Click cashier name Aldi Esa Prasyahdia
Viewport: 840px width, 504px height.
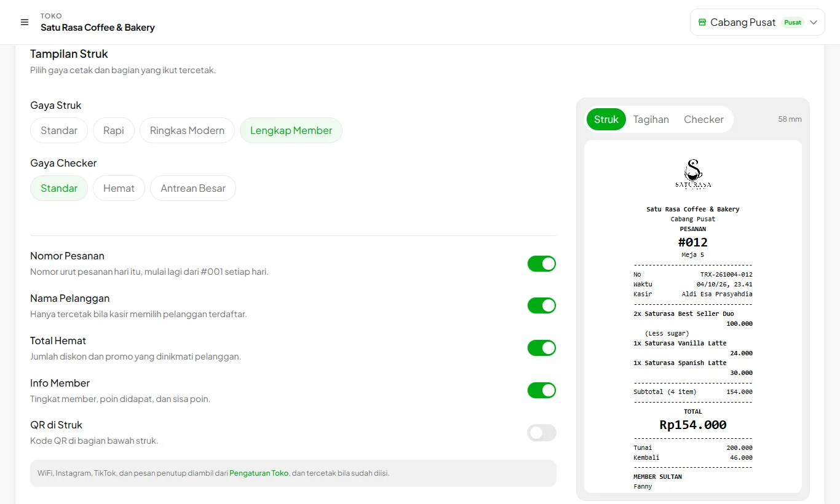pyautogui.click(x=717, y=294)
